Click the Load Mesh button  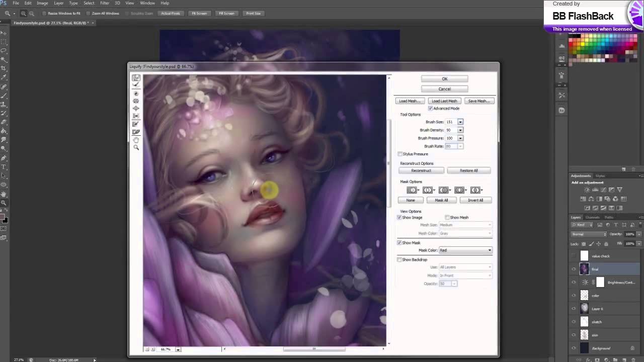click(410, 101)
